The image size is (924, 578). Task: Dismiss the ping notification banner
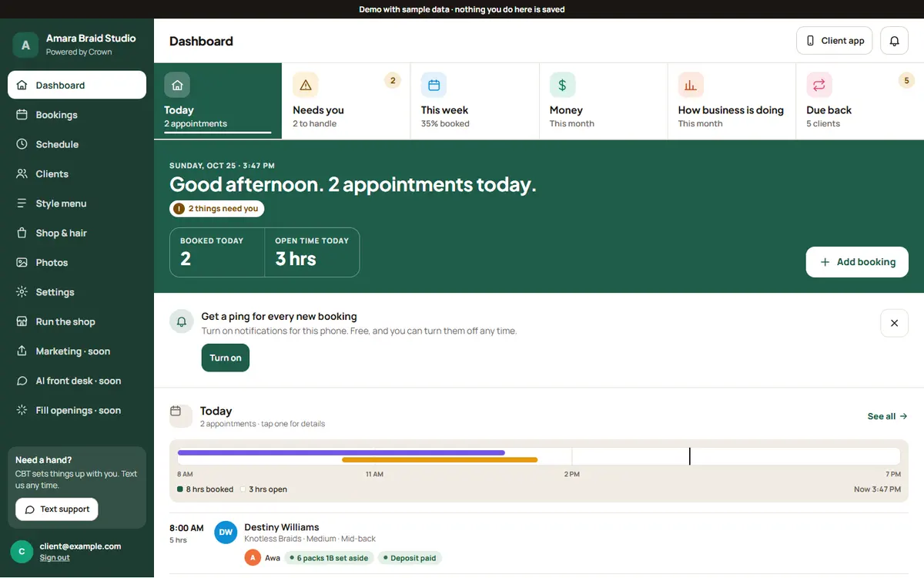pos(894,323)
